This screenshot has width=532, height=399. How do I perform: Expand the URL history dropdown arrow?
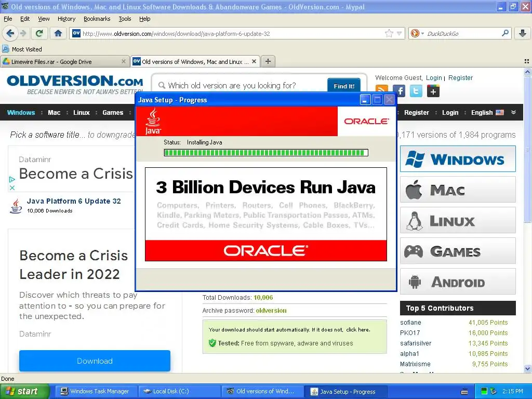tap(400, 33)
